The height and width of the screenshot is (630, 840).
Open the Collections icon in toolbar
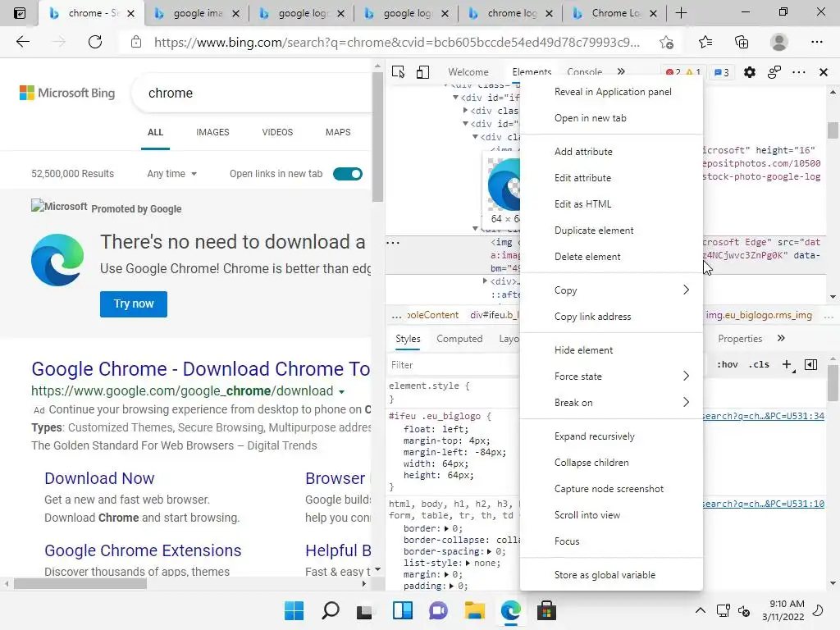tap(742, 42)
